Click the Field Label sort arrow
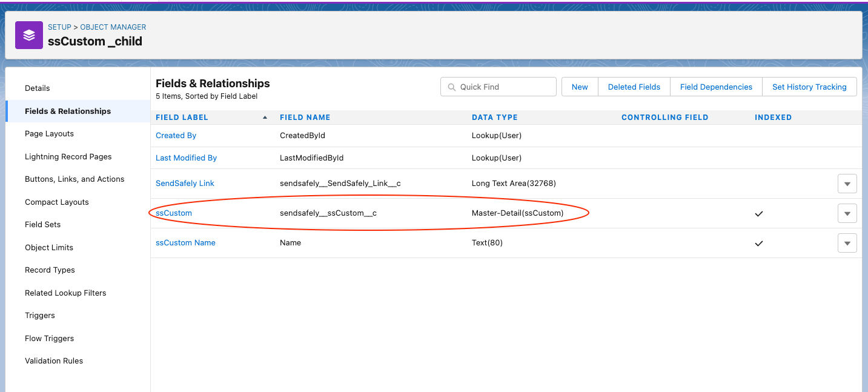Screen dimensions: 868x392 tap(265, 118)
